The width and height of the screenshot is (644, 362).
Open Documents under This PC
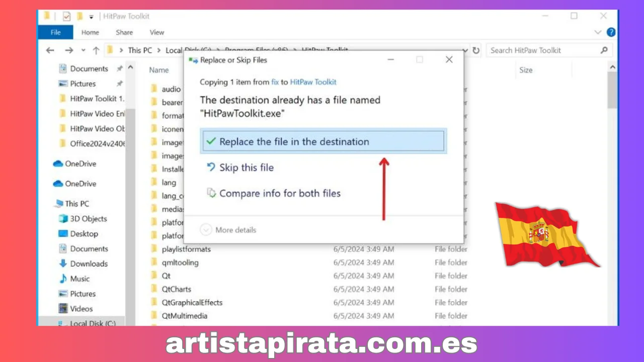[84, 249]
